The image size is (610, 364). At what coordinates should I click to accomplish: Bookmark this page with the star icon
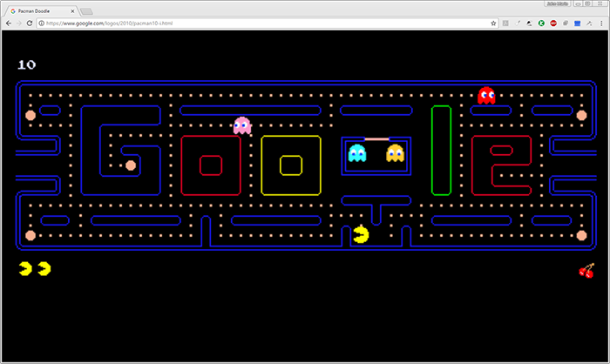tap(493, 24)
